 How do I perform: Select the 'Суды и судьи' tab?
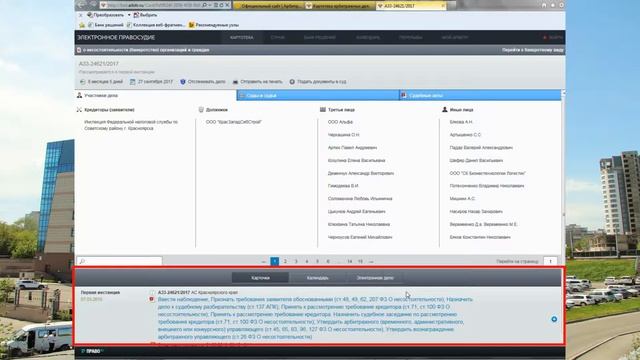[318, 95]
